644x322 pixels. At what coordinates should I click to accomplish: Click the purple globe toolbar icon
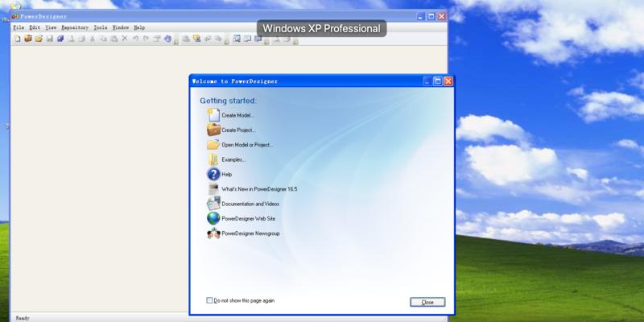pos(167,39)
